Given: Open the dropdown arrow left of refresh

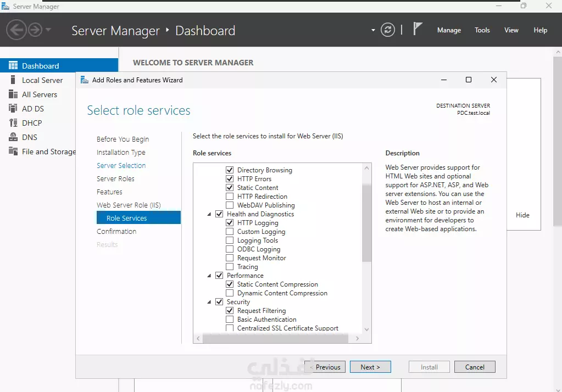Looking at the screenshot, I should (373, 30).
